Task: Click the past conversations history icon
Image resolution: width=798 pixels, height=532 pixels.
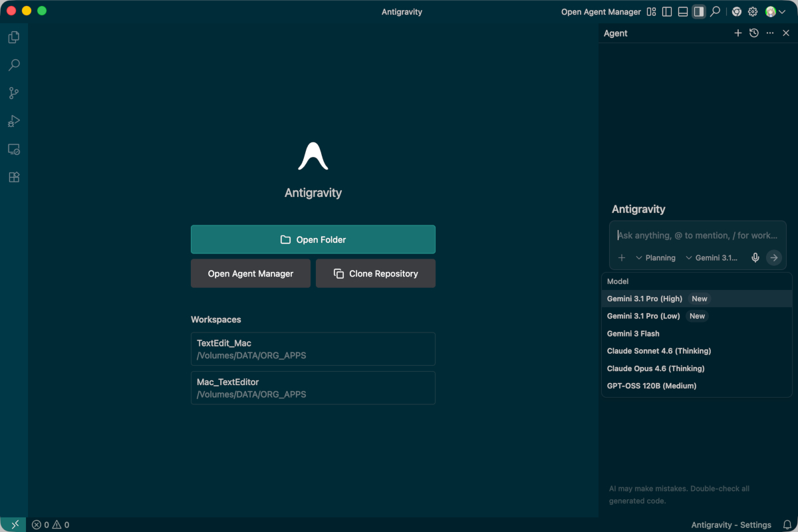Action: [753, 33]
